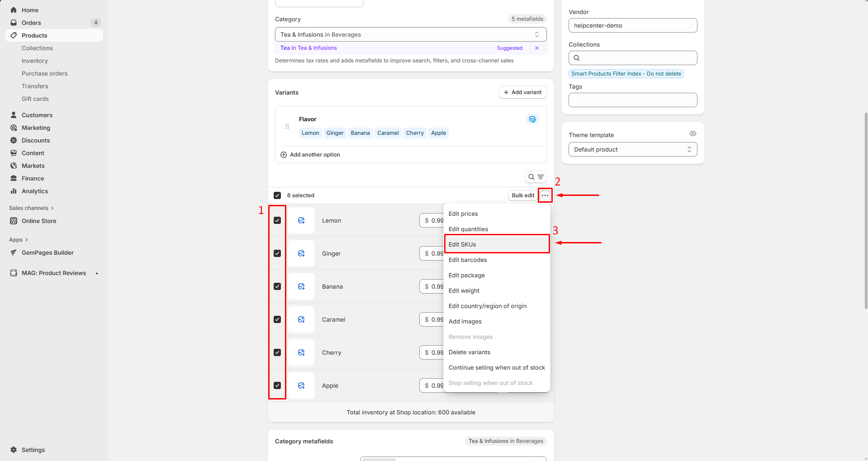Click the Flavor option metafield icon
Screen dimensions: 868x461
pos(532,119)
